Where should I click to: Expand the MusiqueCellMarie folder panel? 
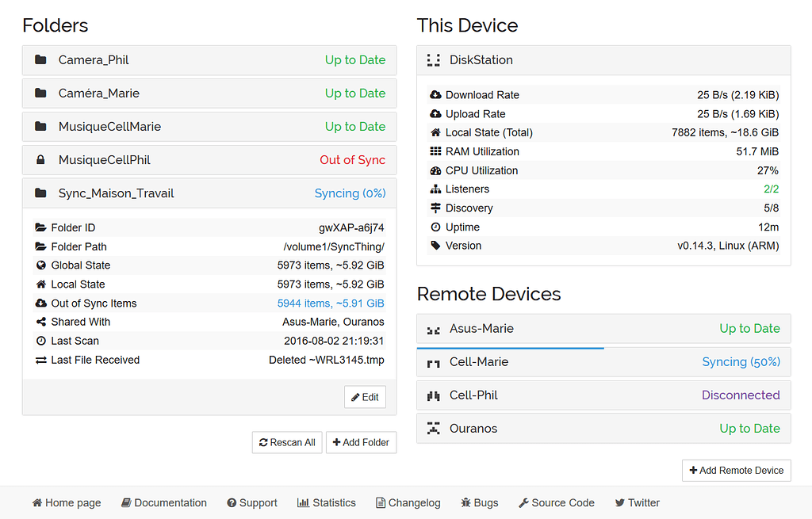click(209, 127)
